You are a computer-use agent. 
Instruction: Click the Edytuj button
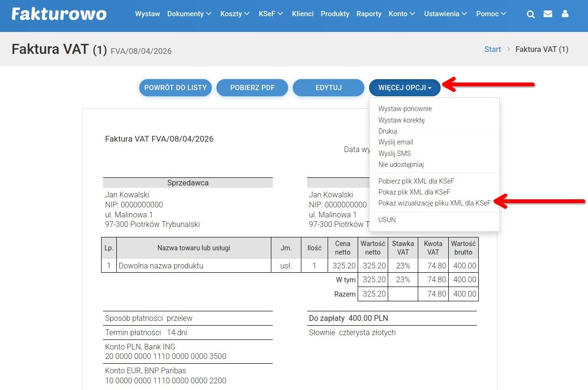329,88
